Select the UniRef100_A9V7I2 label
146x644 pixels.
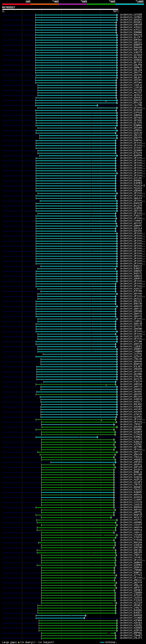click(x=131, y=452)
